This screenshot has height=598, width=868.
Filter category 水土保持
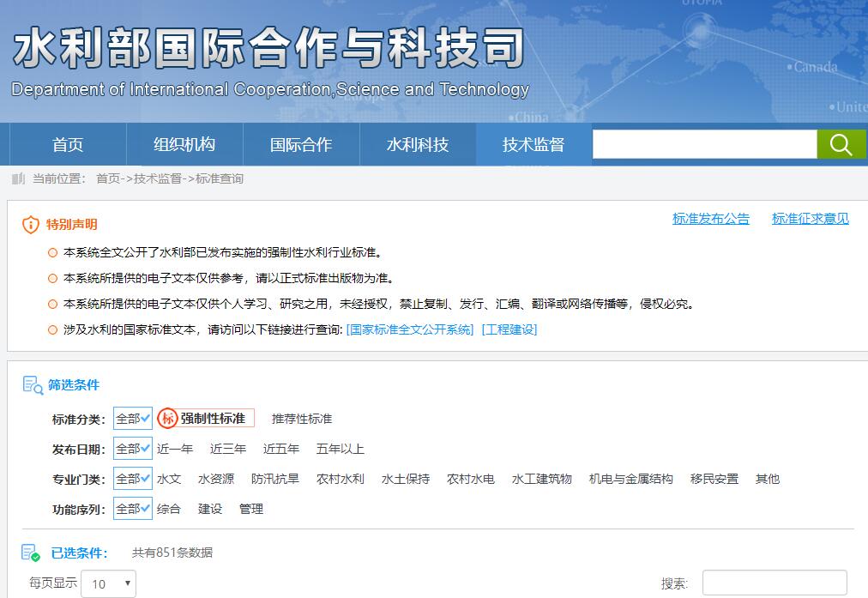(x=405, y=479)
